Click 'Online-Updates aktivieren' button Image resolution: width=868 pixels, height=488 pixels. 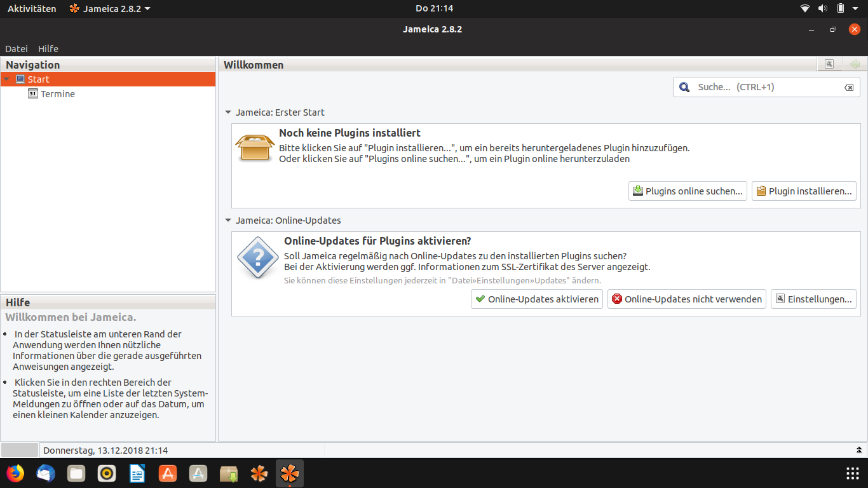pos(537,299)
